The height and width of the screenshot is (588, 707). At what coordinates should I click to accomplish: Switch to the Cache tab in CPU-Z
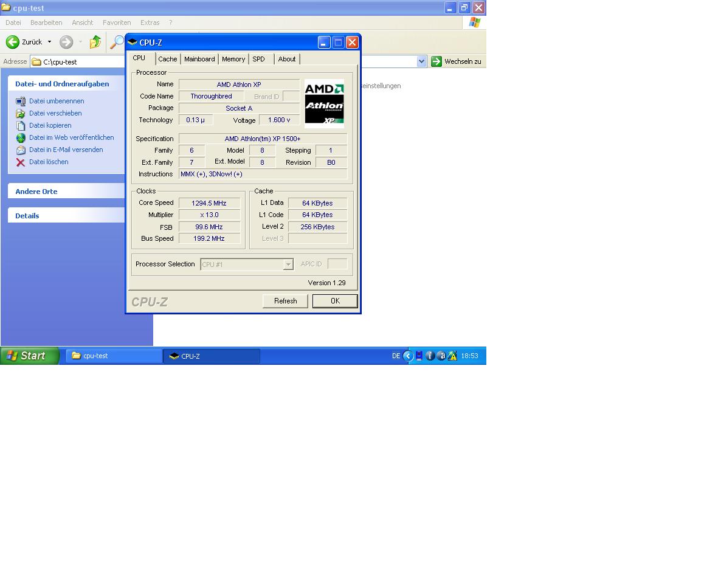click(x=167, y=59)
